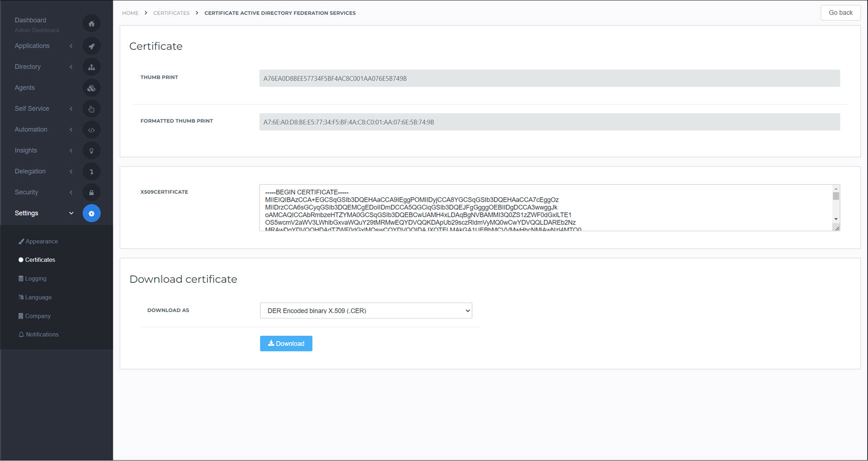Click the certificate textarea scroll up arrow
The image size is (868, 461).
836,189
